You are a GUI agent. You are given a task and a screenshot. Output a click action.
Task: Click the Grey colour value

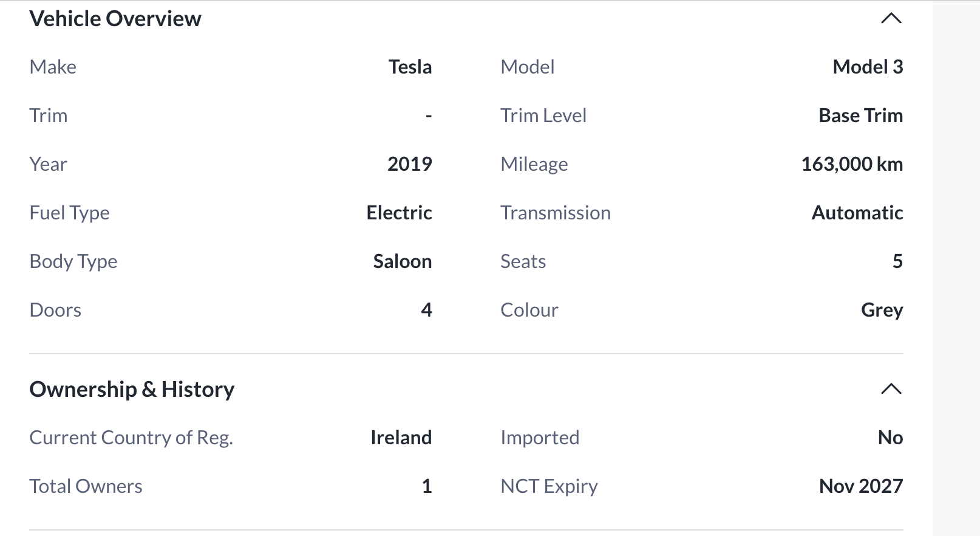point(882,310)
